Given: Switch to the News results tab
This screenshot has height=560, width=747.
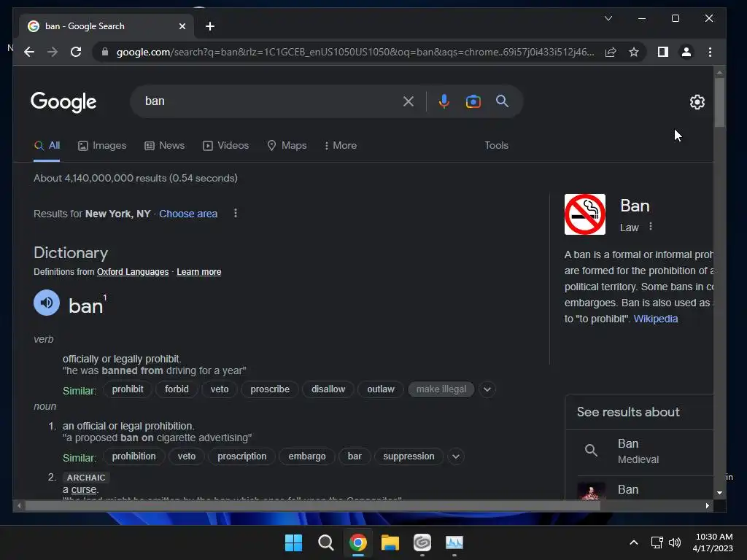Looking at the screenshot, I should click(164, 146).
